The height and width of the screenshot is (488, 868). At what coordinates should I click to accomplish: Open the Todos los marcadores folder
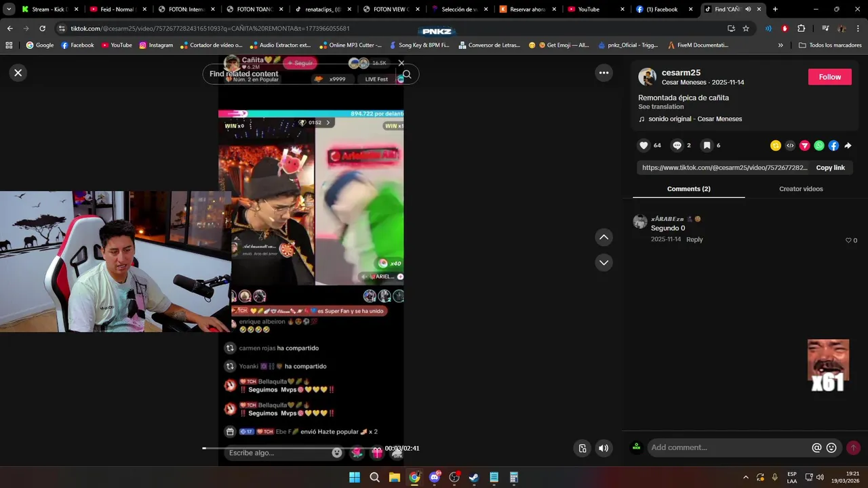[x=829, y=45]
